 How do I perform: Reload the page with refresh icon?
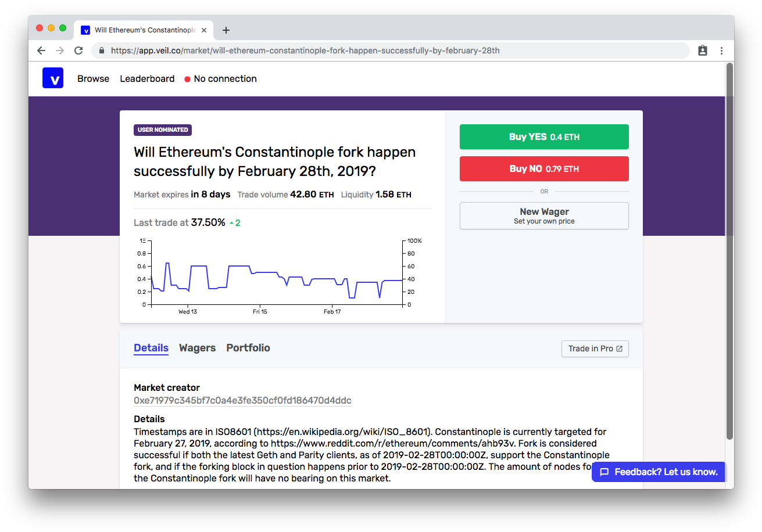[78, 51]
